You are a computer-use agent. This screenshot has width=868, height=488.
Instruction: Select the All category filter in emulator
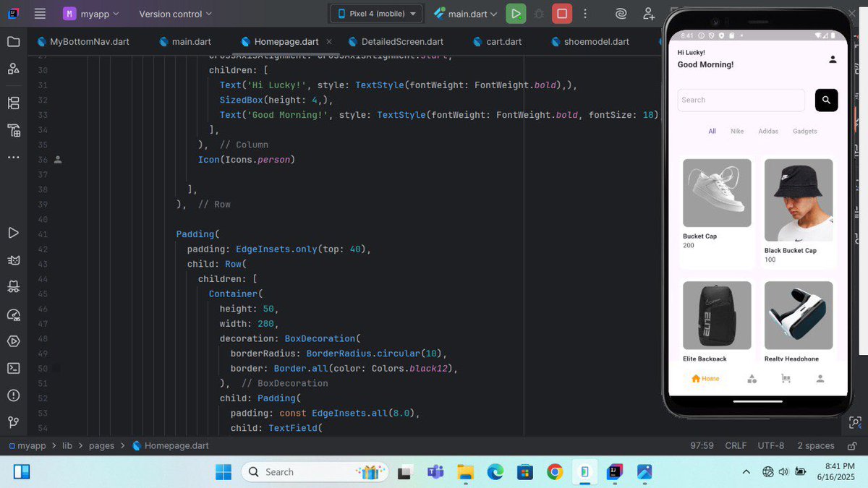[x=712, y=132]
